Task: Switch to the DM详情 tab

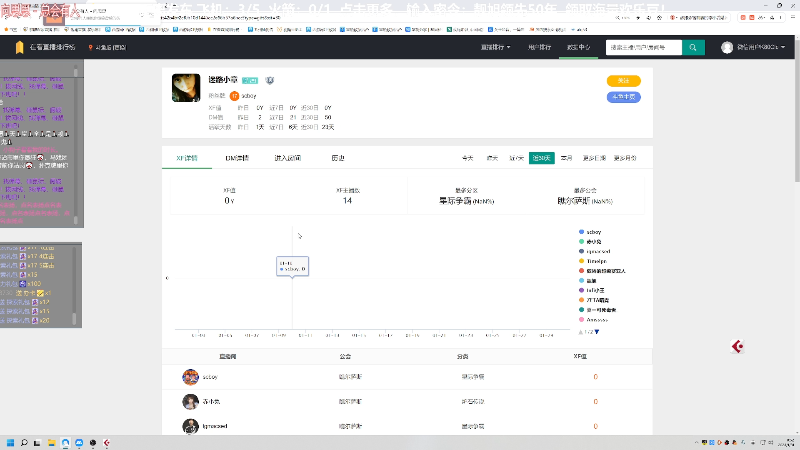Action: (237, 158)
